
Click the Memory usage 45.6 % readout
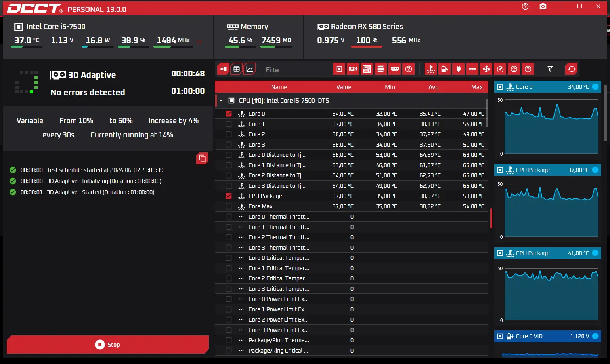pyautogui.click(x=240, y=40)
